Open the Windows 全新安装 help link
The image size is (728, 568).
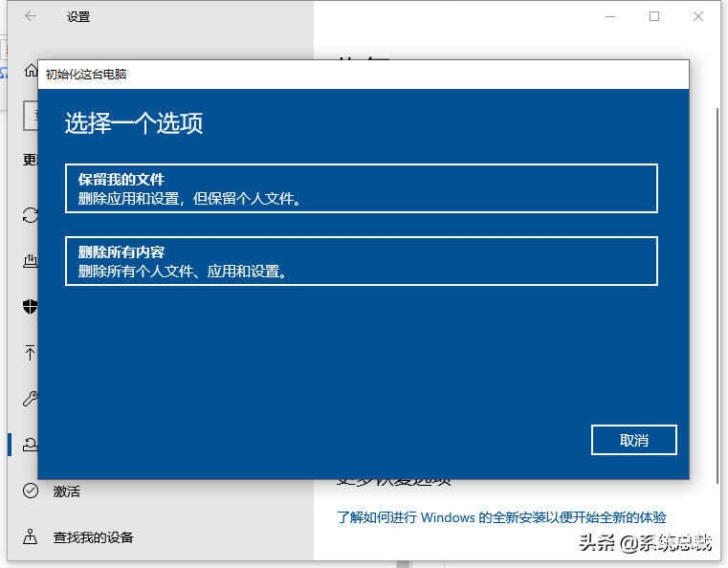501,517
